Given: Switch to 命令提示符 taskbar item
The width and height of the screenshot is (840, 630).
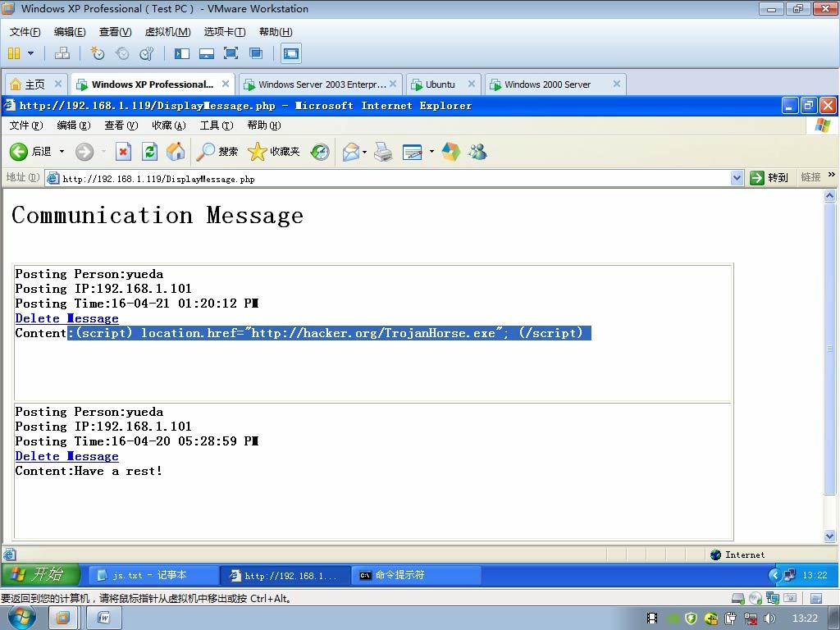Looking at the screenshot, I should point(416,575).
